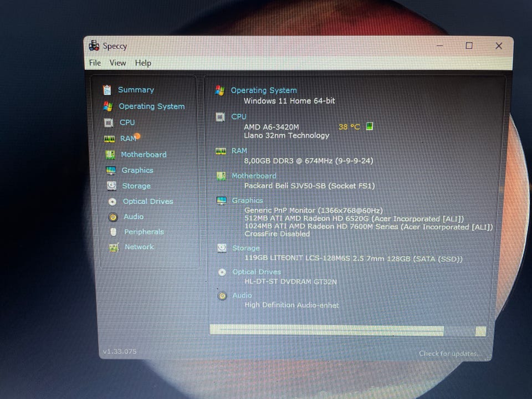Click Motherboard icon in summary panel
The height and width of the screenshot is (399, 532).
[x=221, y=176]
